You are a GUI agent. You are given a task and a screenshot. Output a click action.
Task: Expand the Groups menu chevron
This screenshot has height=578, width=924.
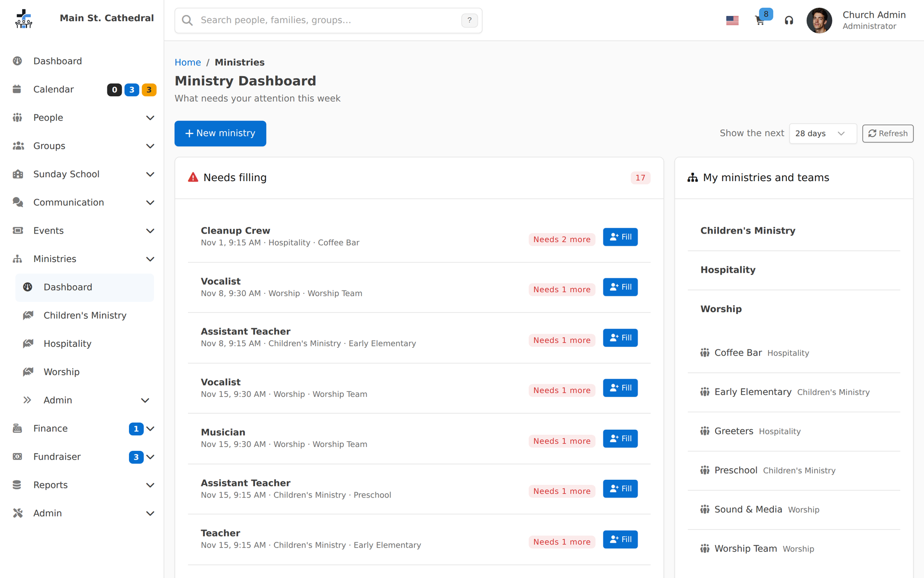(x=150, y=146)
